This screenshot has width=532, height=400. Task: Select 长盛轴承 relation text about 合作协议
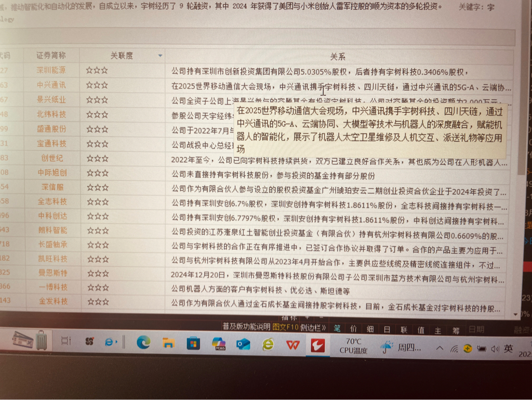click(337, 248)
